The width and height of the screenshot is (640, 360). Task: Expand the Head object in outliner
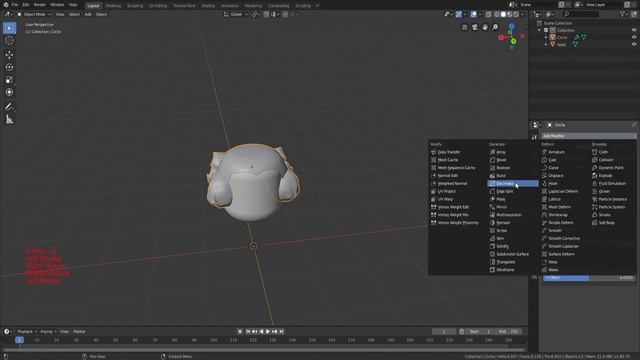tap(546, 44)
